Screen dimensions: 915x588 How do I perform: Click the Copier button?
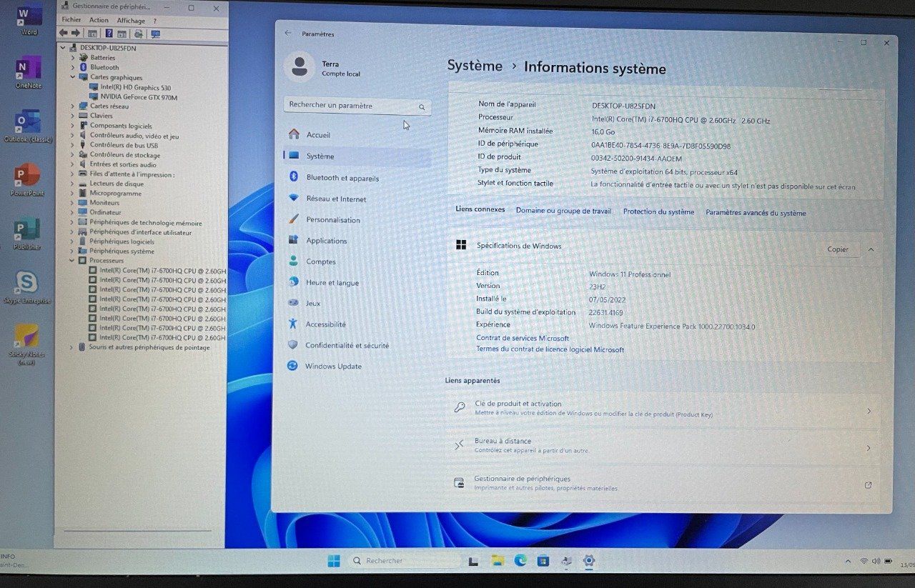[837, 249]
